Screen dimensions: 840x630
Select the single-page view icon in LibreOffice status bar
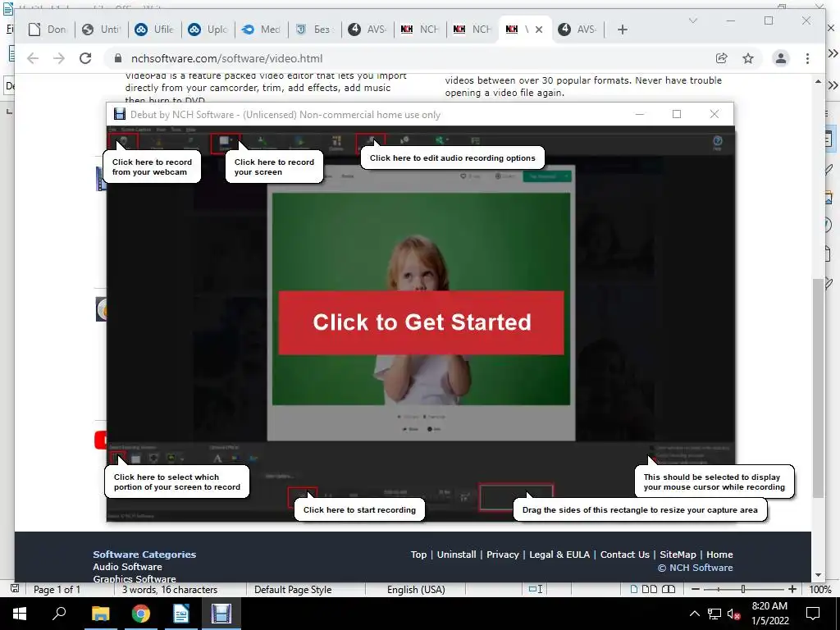pos(634,589)
